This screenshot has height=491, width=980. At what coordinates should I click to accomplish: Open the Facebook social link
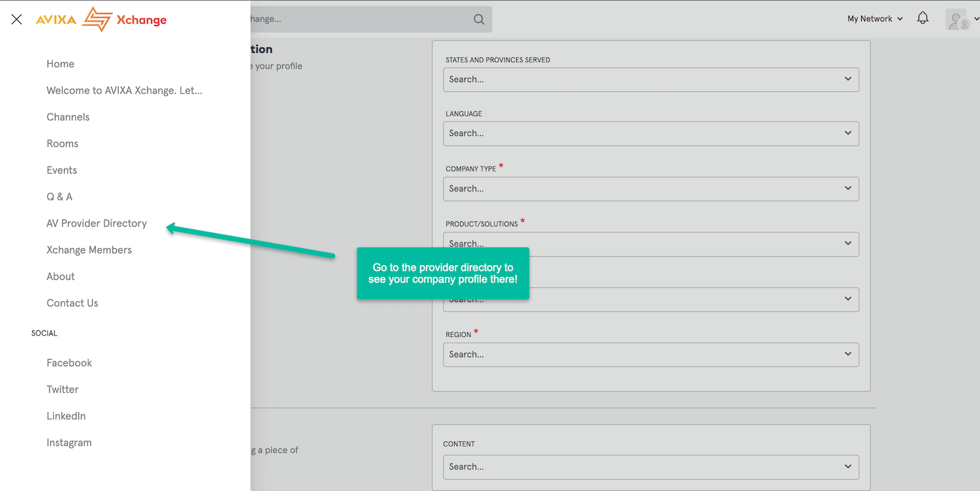pos(69,363)
